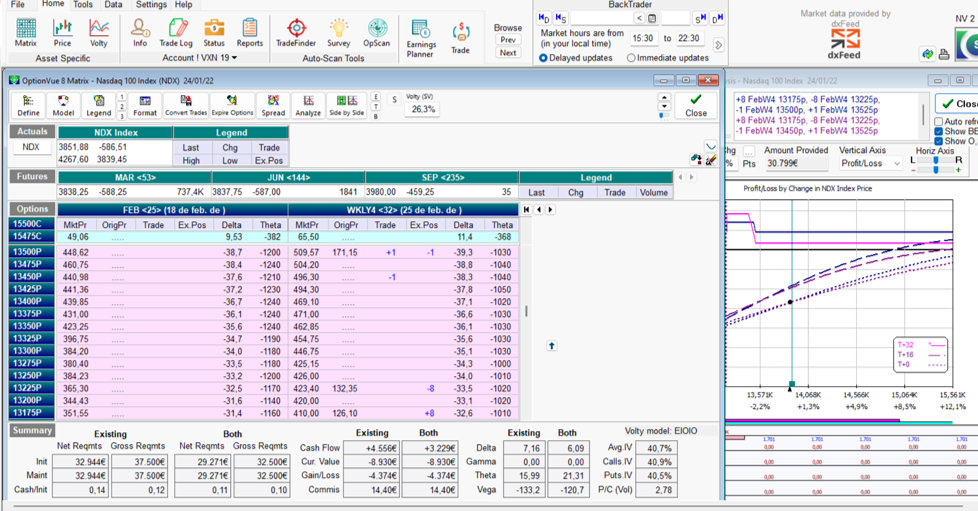This screenshot has height=511, width=978.
Task: Open the Reports icon
Action: point(249,33)
